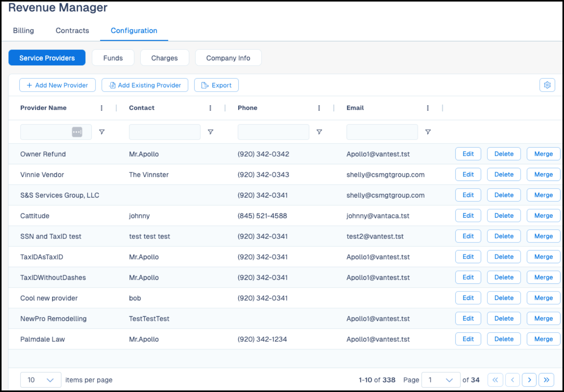This screenshot has width=564, height=392.
Task: Edit Palmdale Law provider
Action: tap(468, 339)
